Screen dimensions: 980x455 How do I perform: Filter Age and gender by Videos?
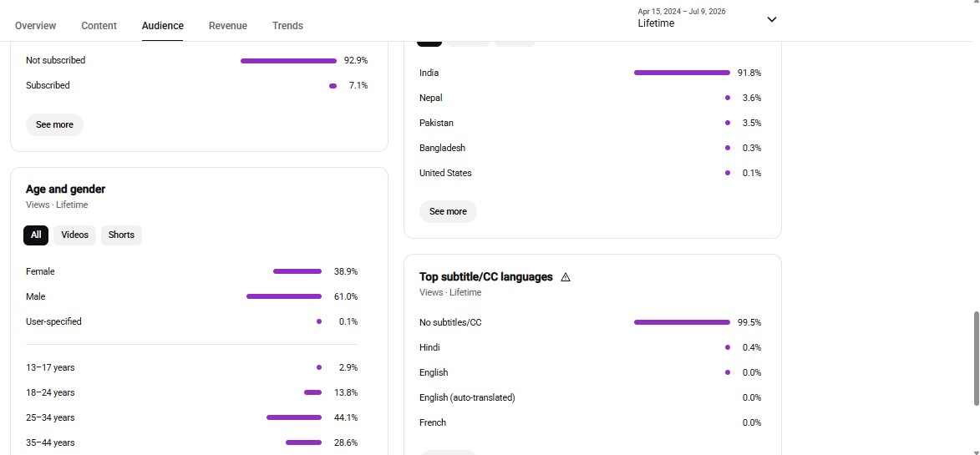(75, 235)
